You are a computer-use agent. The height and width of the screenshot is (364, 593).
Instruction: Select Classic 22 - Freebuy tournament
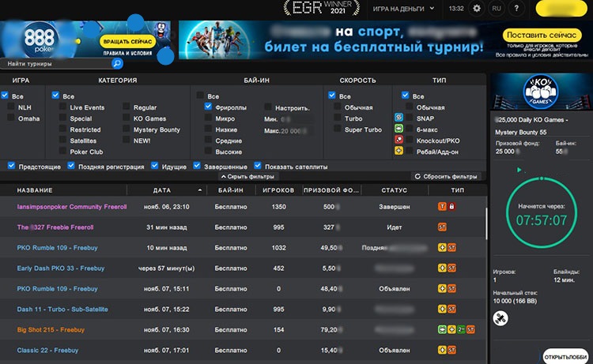(x=47, y=350)
